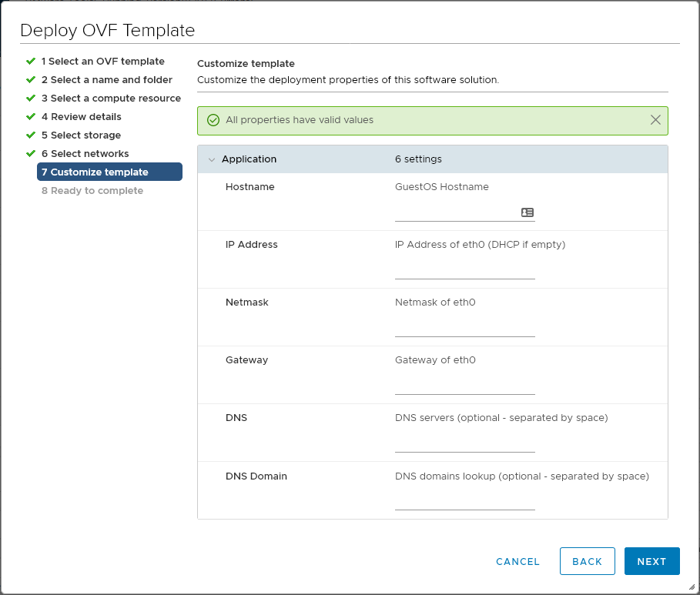
Task: Click the resize grip at dialog corner
Action: coord(692,587)
